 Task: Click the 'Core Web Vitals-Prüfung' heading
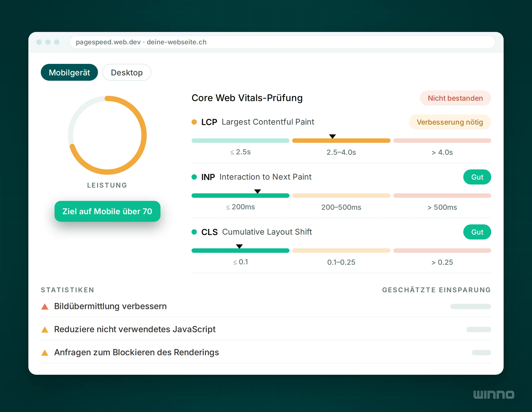pos(247,98)
